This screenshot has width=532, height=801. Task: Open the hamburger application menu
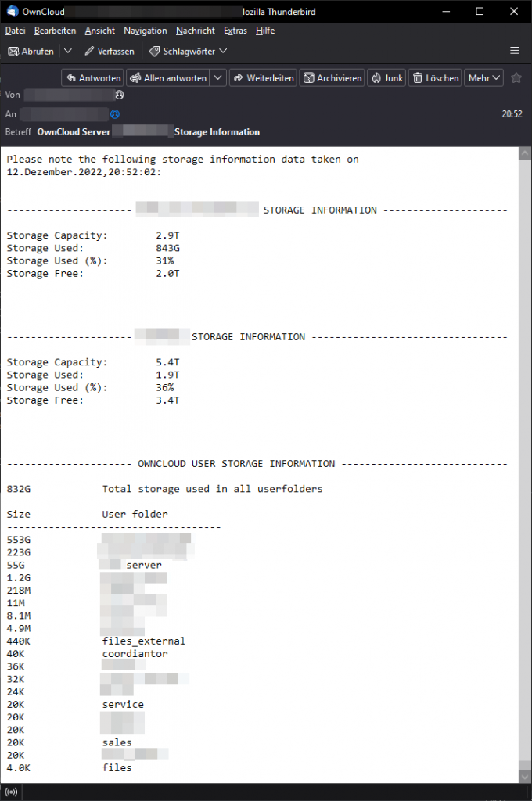(515, 49)
